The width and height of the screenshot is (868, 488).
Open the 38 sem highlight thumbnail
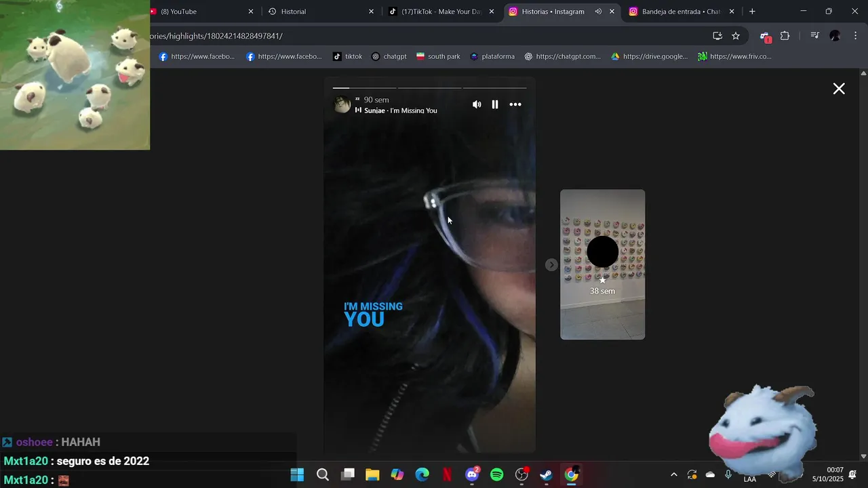click(x=602, y=264)
